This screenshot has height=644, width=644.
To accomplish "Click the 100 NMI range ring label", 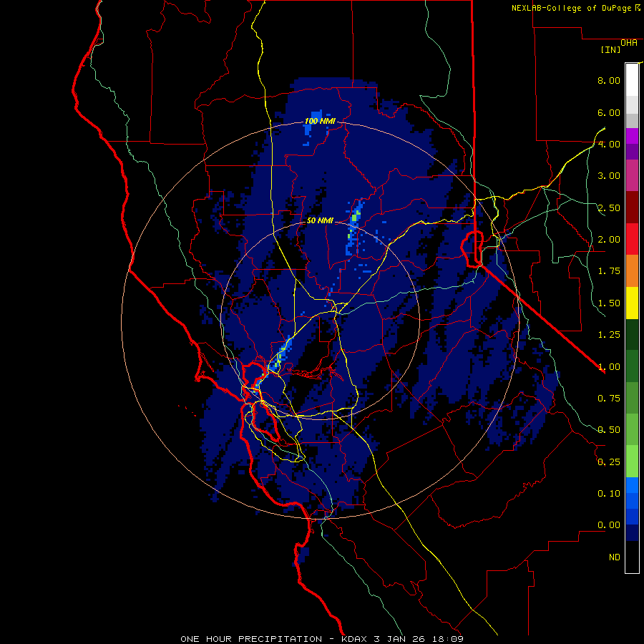I will pyautogui.click(x=320, y=121).
